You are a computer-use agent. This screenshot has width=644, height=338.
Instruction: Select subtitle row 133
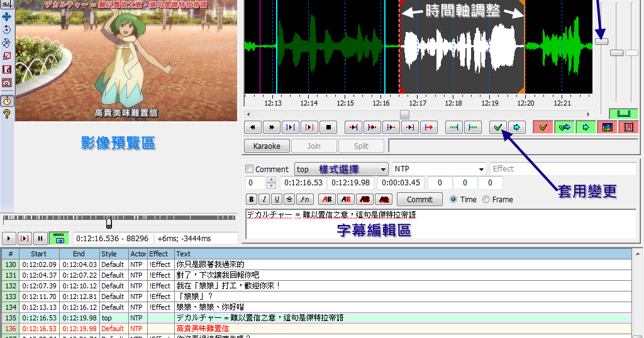pos(316,297)
